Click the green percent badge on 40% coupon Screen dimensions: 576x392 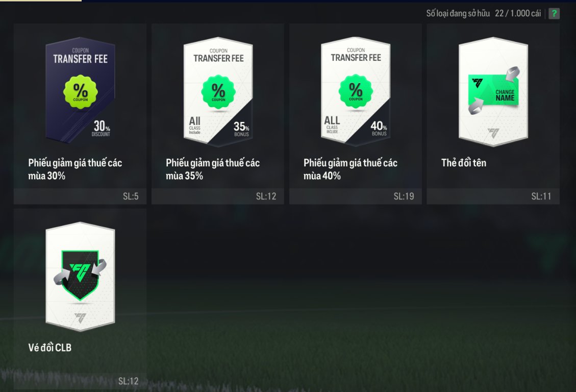(x=356, y=91)
